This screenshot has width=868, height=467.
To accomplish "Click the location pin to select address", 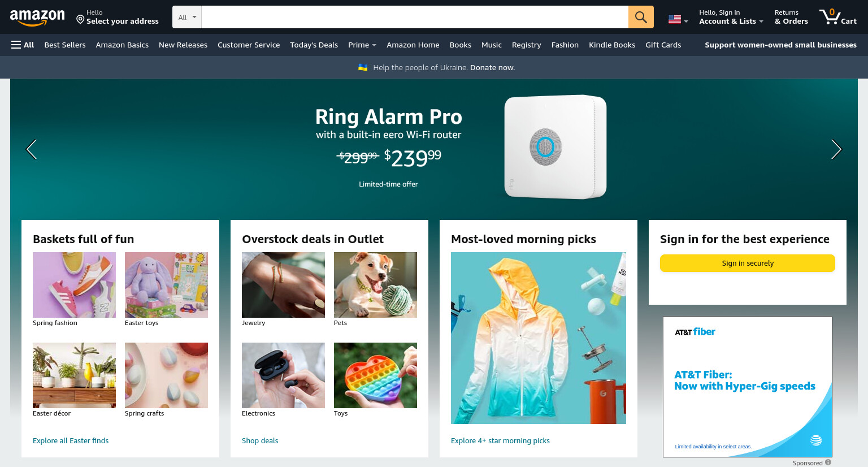I will click(x=80, y=19).
